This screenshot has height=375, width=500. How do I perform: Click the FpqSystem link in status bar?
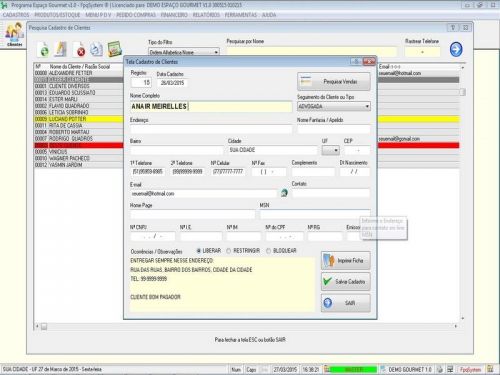470,369
